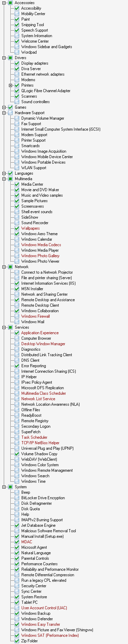Check Windows Media Player checkbox
The image size is (128, 644).
[17, 250]
